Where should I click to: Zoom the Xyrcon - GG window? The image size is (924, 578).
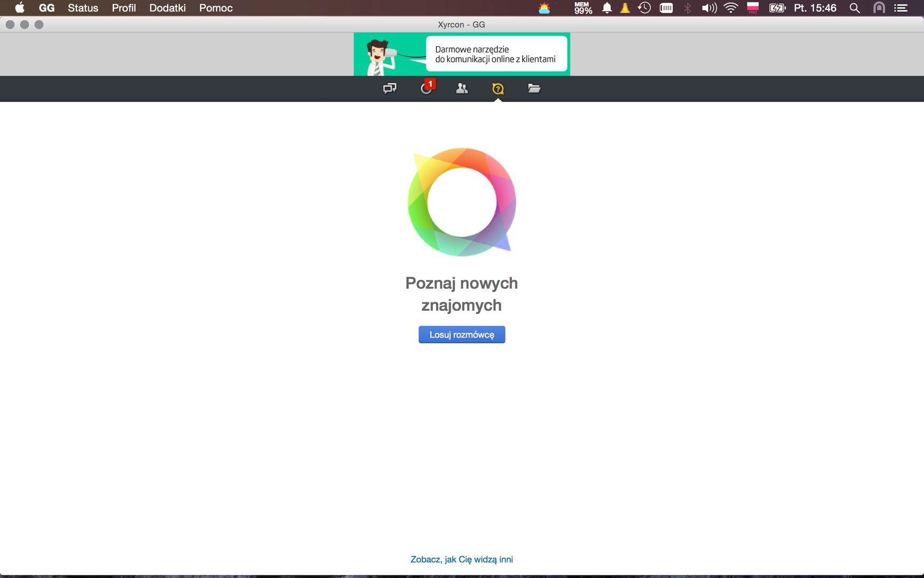pos(39,25)
